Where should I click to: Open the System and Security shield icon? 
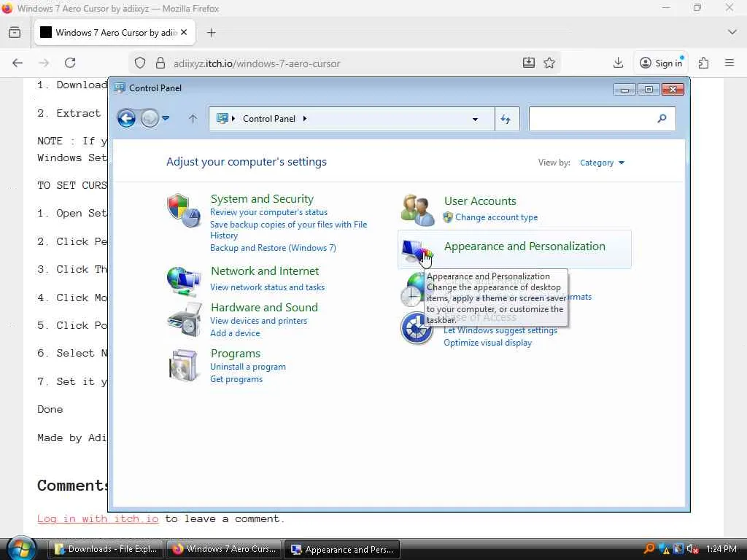tap(183, 210)
